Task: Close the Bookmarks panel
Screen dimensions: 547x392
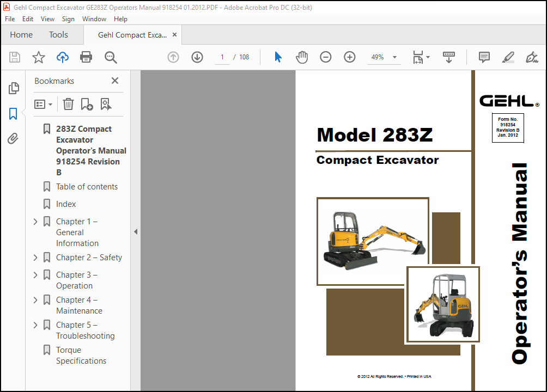Action: coord(115,81)
